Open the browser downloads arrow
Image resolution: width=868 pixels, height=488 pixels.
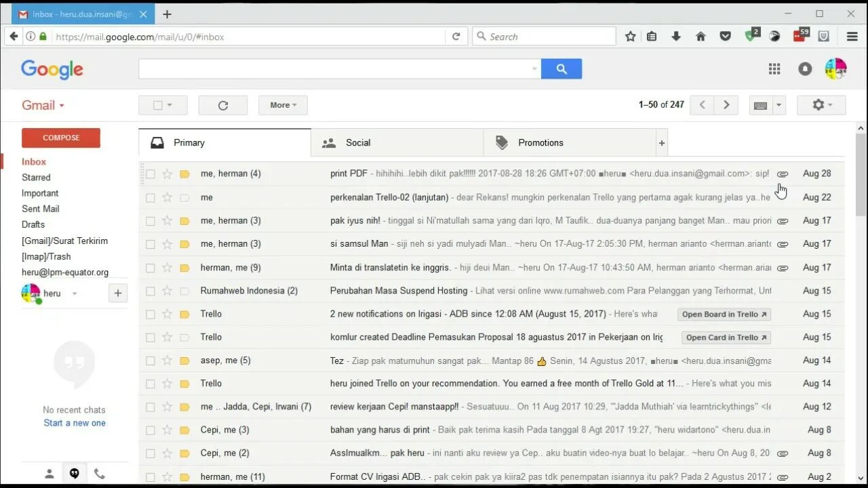(x=676, y=37)
